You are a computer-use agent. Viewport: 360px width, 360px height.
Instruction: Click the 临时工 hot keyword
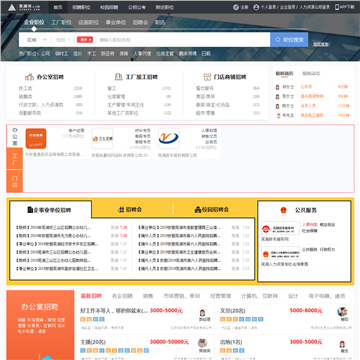click(x=62, y=53)
